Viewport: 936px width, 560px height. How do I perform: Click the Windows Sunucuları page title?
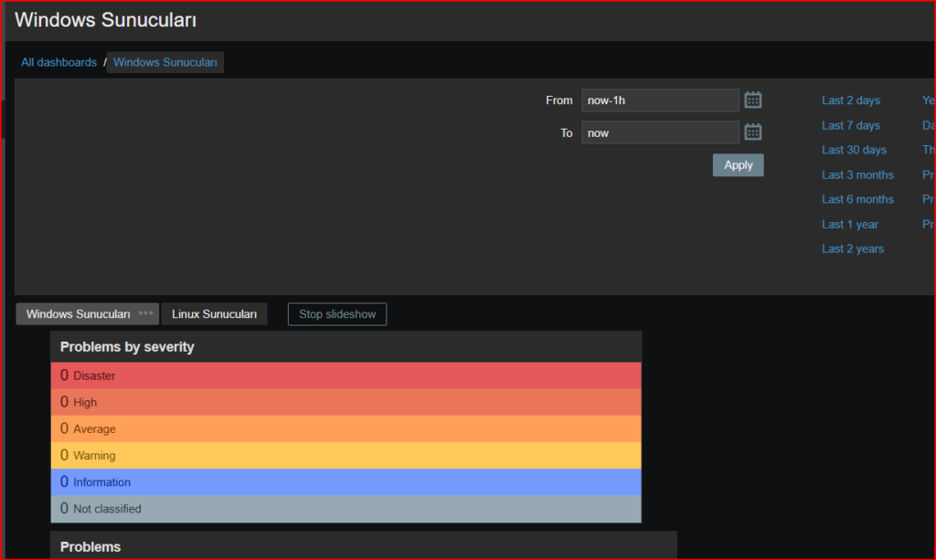point(106,20)
